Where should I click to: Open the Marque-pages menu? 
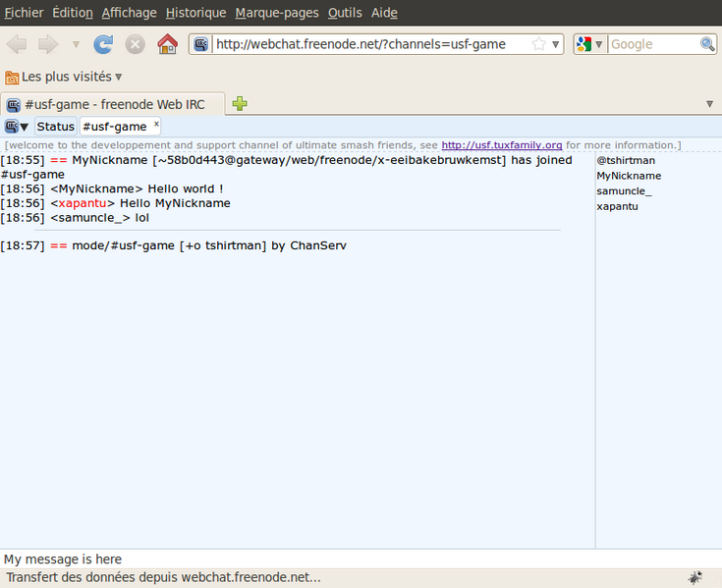pyautogui.click(x=277, y=13)
